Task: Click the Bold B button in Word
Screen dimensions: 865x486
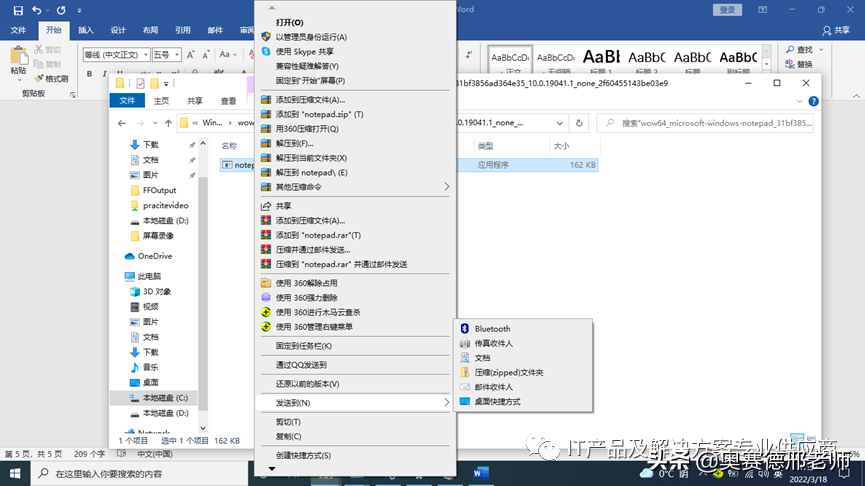Action: (x=89, y=73)
